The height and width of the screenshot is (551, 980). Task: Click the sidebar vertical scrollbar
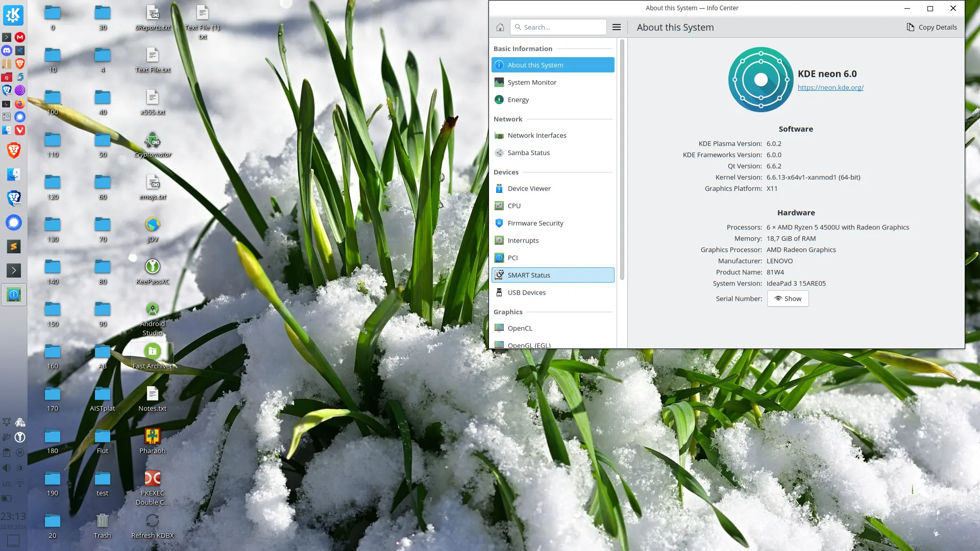(x=622, y=159)
